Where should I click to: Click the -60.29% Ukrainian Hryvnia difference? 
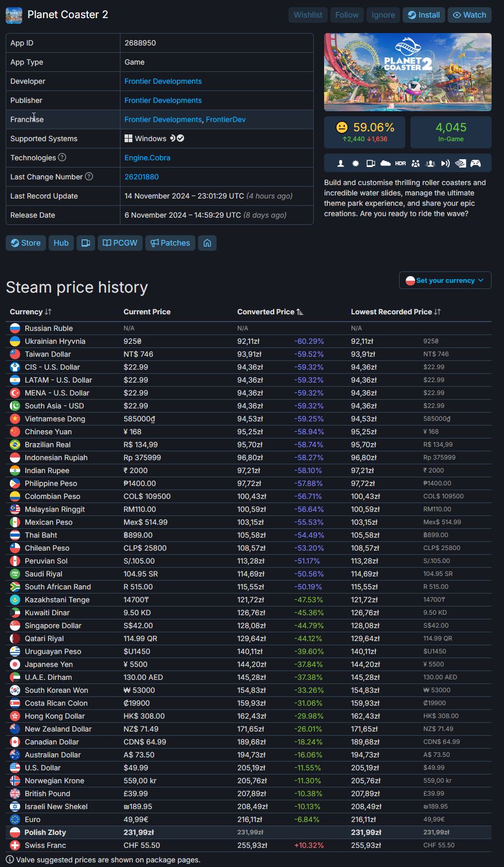[309, 341]
